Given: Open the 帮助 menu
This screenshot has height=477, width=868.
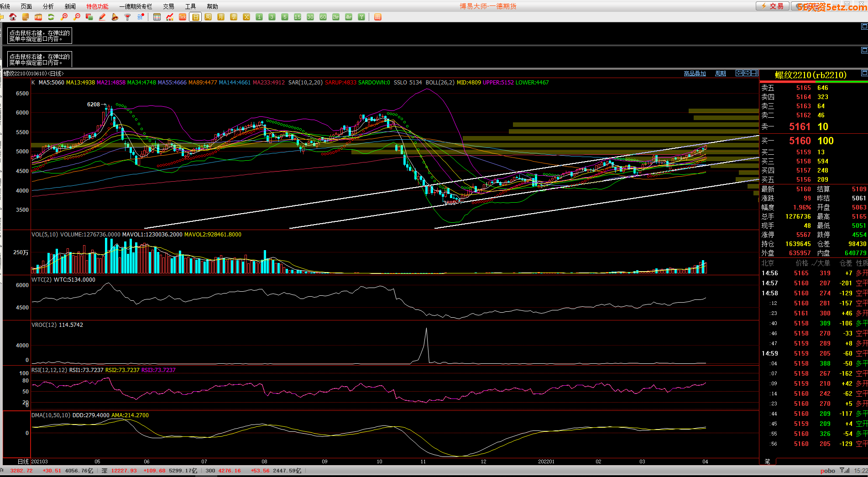Looking at the screenshot, I should pyautogui.click(x=212, y=6).
